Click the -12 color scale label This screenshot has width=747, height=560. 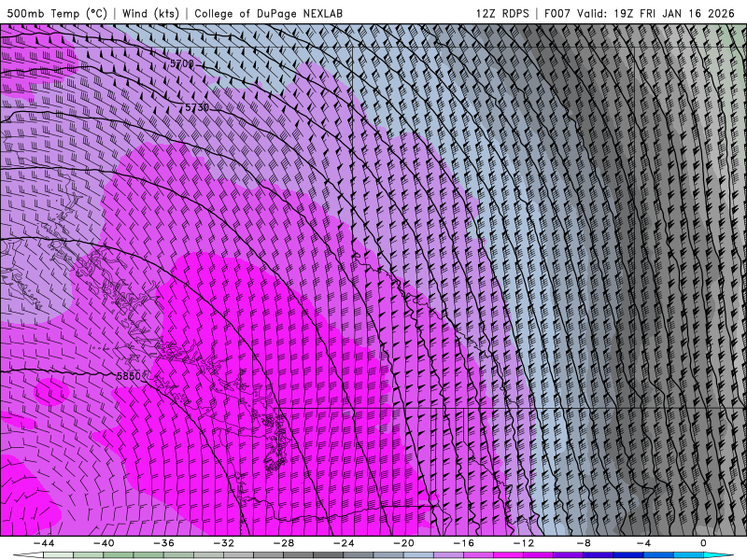coord(524,543)
